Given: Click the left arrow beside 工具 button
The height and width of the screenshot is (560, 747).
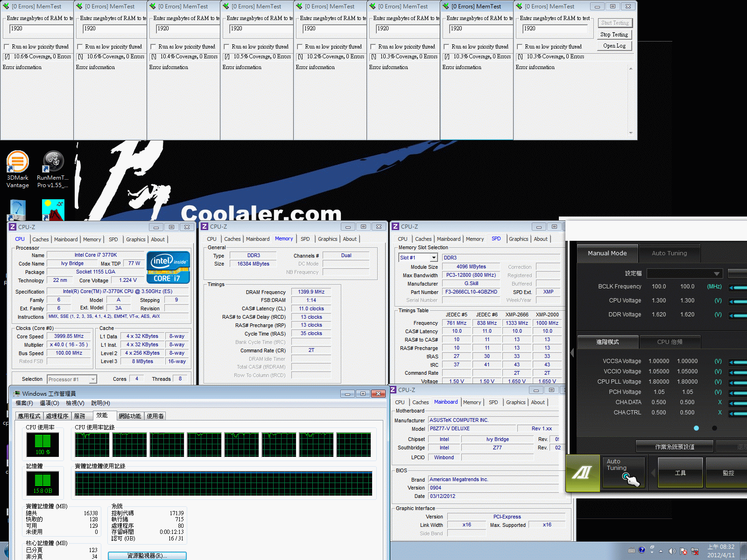Looking at the screenshot, I should [x=653, y=473].
